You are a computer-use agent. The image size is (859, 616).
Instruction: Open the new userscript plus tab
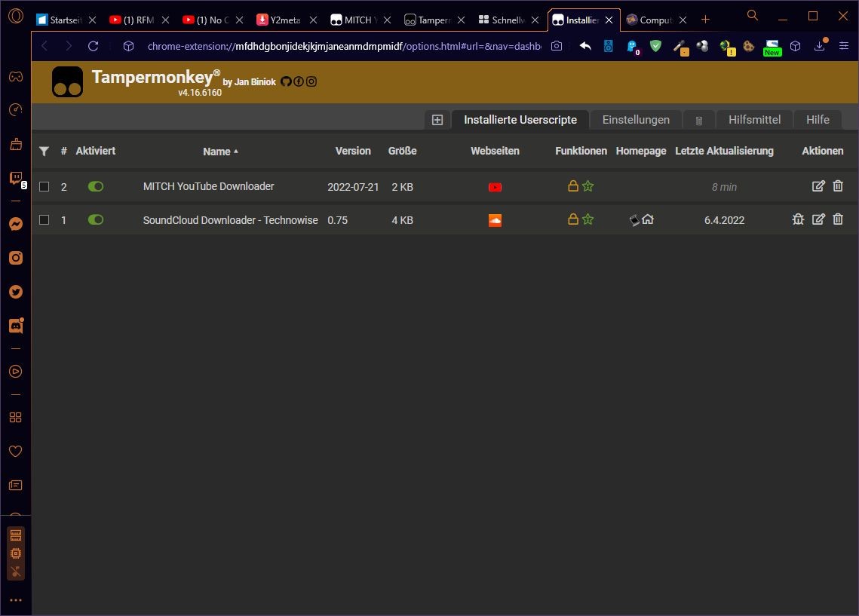tap(437, 120)
